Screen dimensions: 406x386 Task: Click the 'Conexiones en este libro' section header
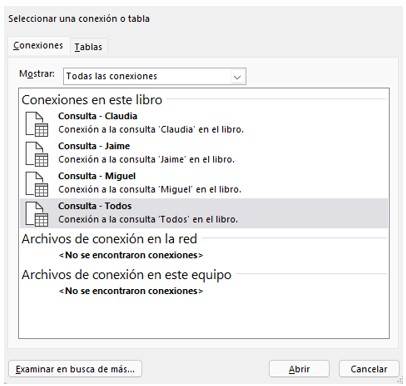click(92, 100)
